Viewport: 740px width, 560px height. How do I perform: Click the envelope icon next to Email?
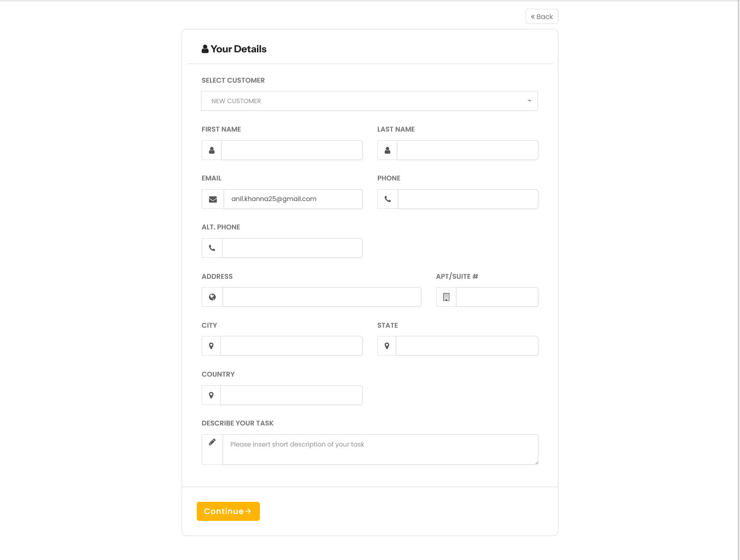pyautogui.click(x=213, y=199)
